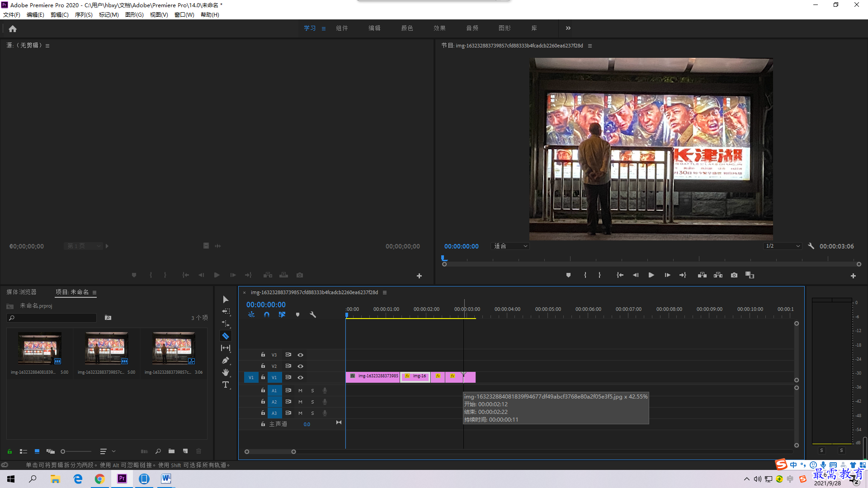Click Export Frame camera in Program monitor
This screenshot has width=868, height=488.
point(734,275)
